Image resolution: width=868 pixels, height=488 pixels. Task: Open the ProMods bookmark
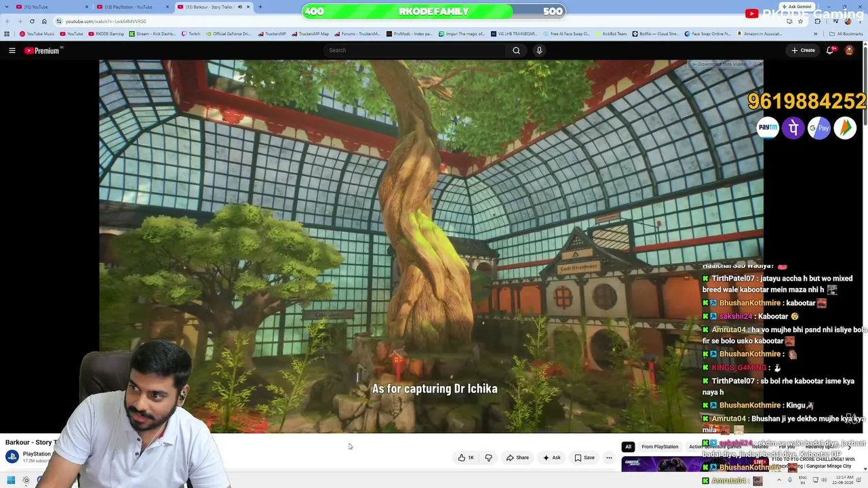click(409, 34)
